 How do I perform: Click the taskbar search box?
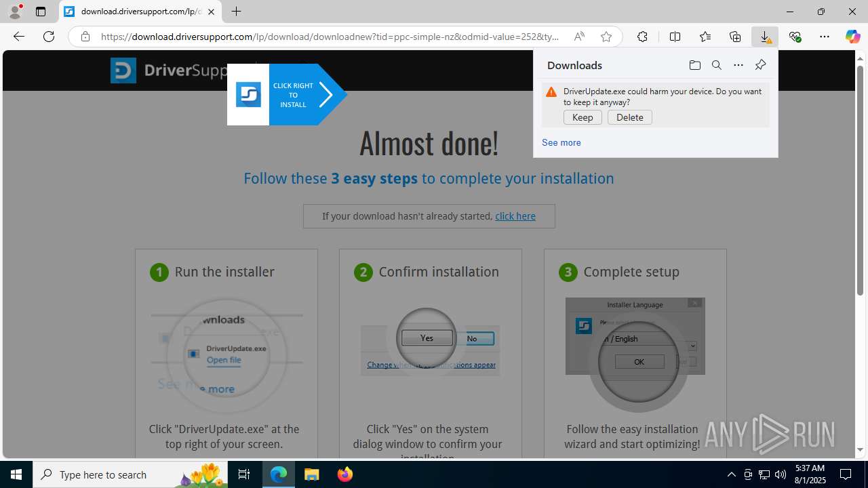pos(132,474)
